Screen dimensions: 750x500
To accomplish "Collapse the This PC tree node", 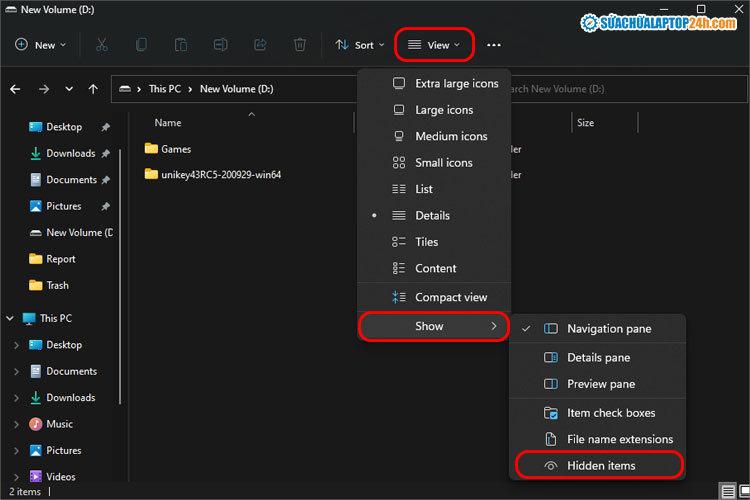I will pyautogui.click(x=10, y=318).
